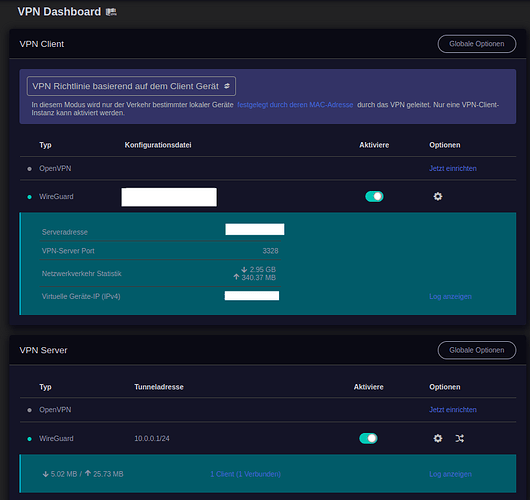Image resolution: width=530 pixels, height=500 pixels.
Task: Open the 1 Client (1 Verbunden) link
Action: tap(245, 474)
